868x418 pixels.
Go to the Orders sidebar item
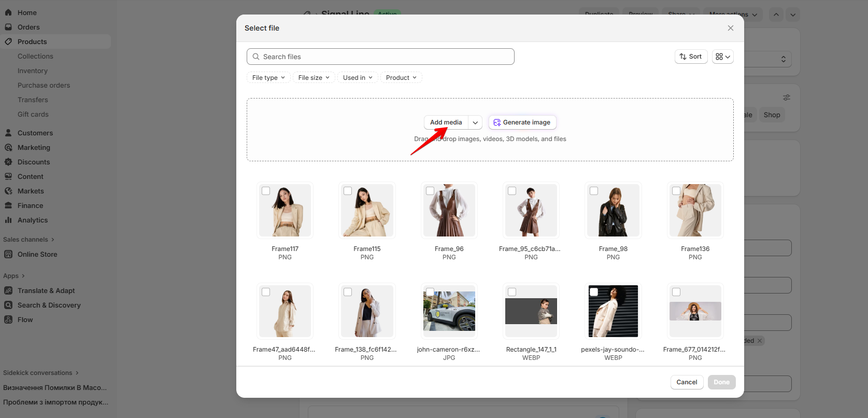29,27
